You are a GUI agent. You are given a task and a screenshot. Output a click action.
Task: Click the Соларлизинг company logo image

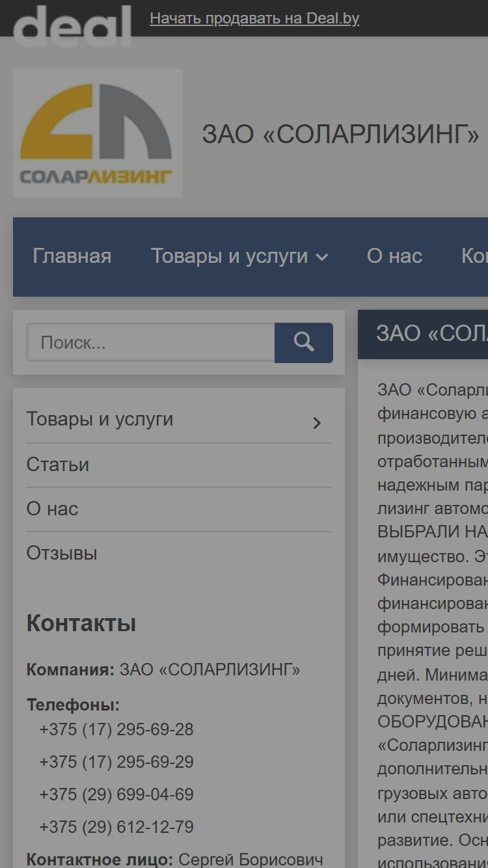[x=98, y=133]
